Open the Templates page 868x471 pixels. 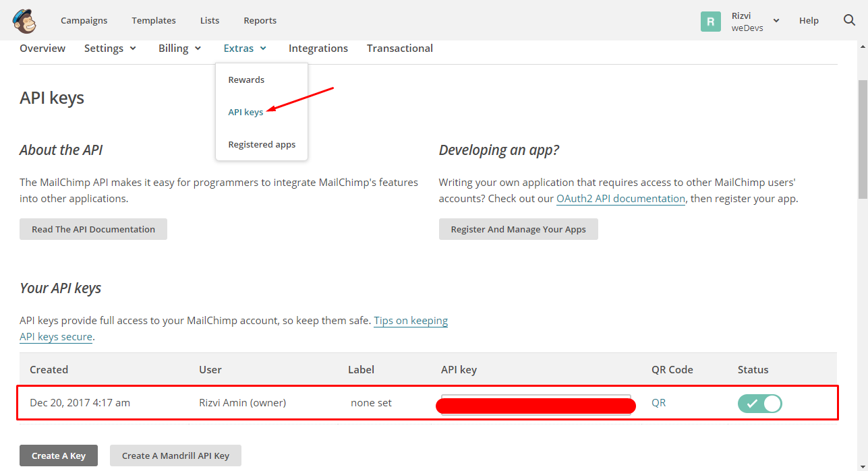154,21
